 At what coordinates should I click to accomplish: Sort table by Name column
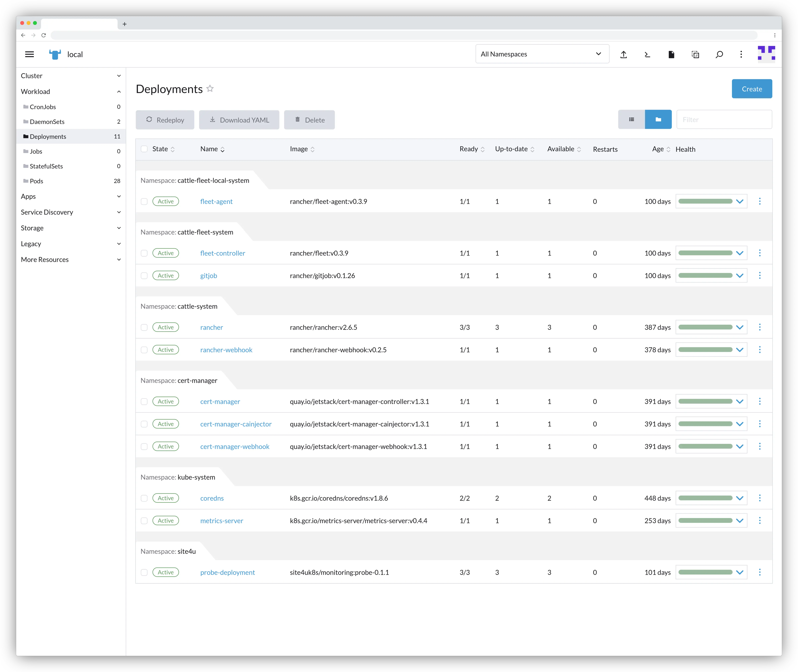coord(213,149)
